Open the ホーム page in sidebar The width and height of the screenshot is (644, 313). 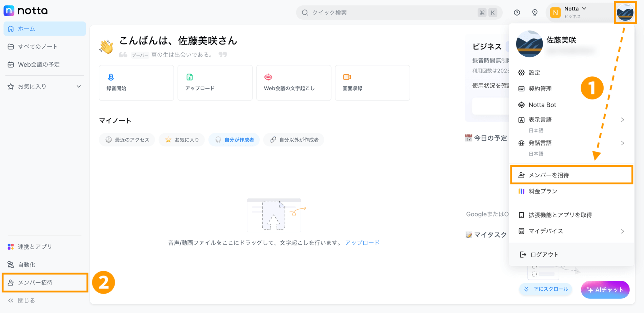(x=44, y=29)
